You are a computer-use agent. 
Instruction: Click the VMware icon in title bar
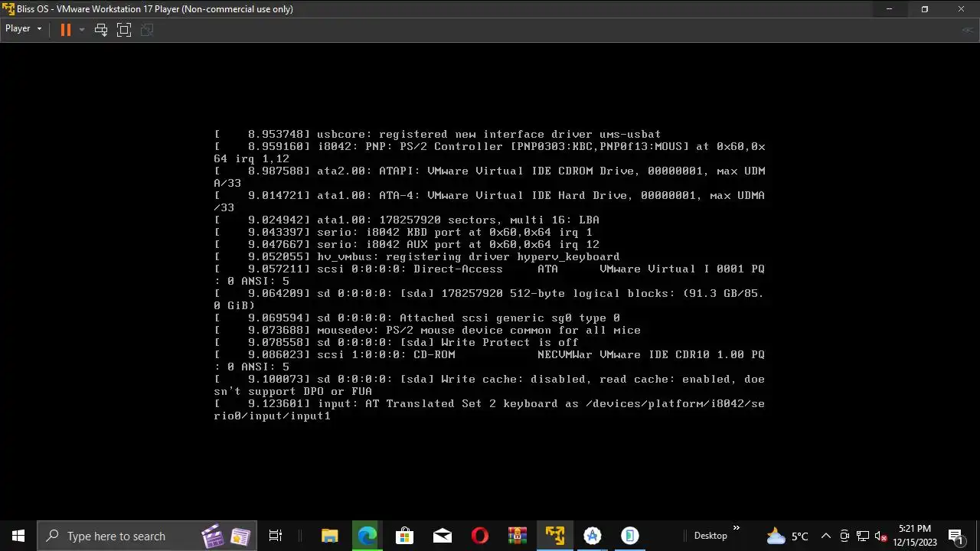tap(8, 9)
